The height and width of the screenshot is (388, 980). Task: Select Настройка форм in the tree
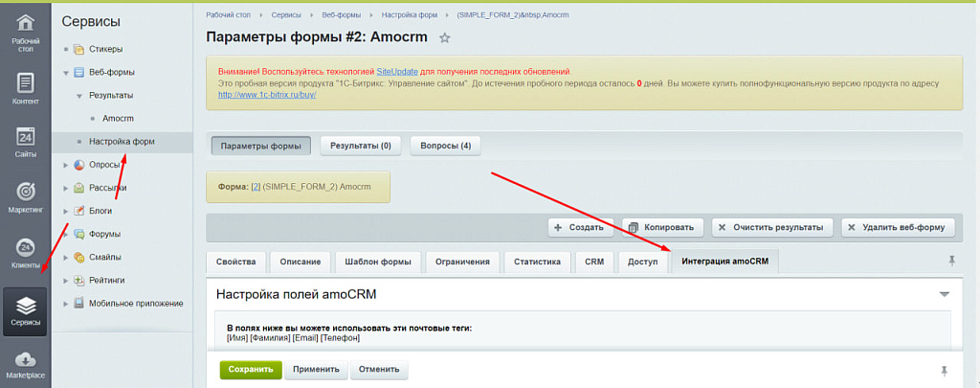122,142
